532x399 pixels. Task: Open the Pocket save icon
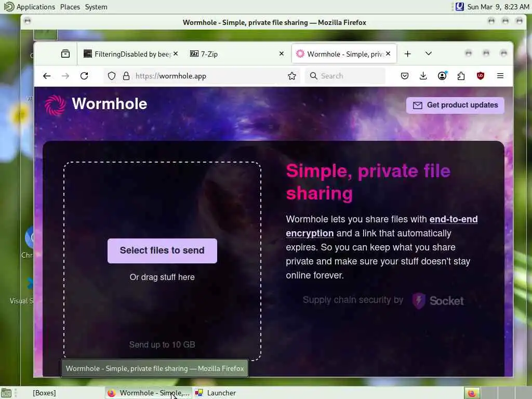[404, 76]
